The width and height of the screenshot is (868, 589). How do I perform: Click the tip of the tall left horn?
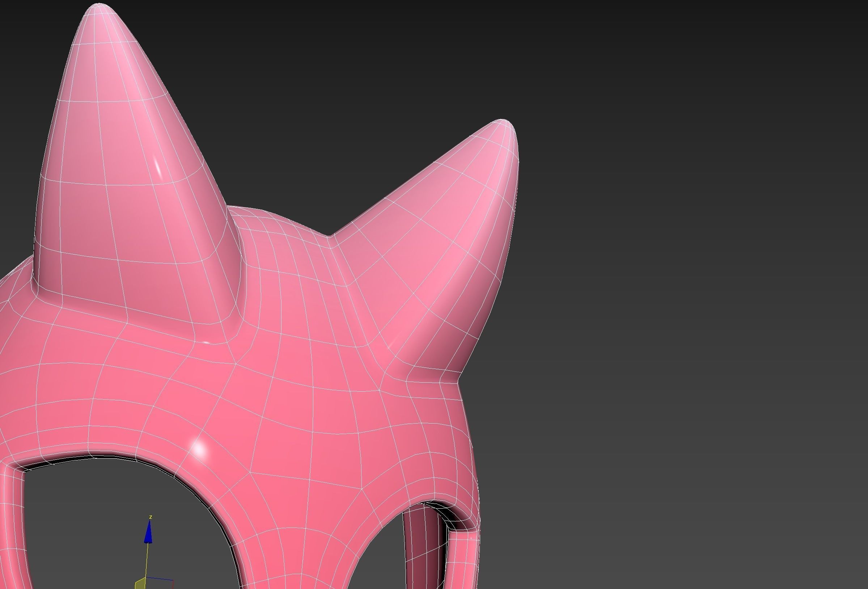100,7
